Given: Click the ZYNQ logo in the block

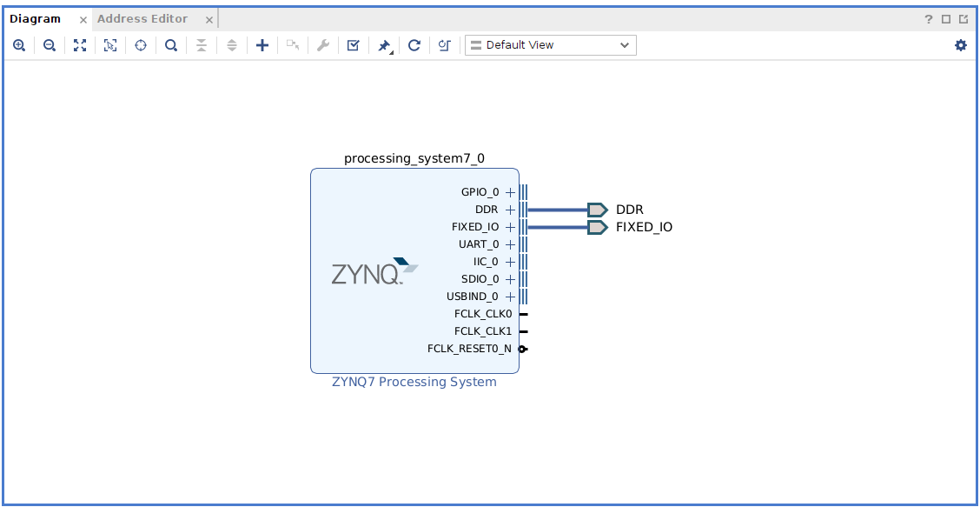Looking at the screenshot, I should pyautogui.click(x=374, y=271).
